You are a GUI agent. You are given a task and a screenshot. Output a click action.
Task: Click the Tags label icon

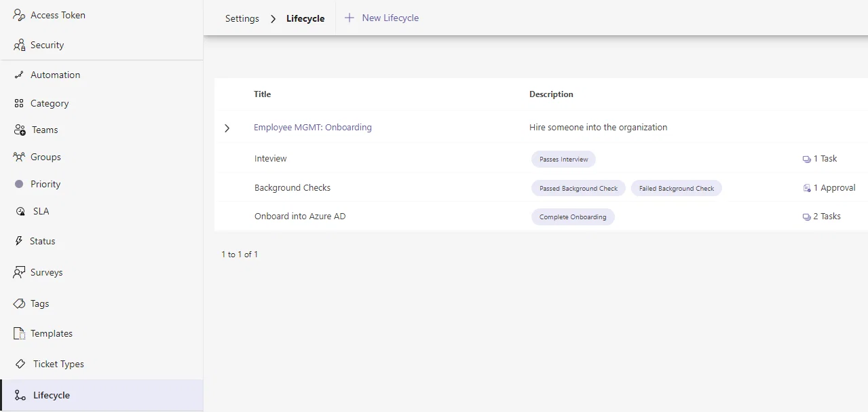click(19, 303)
